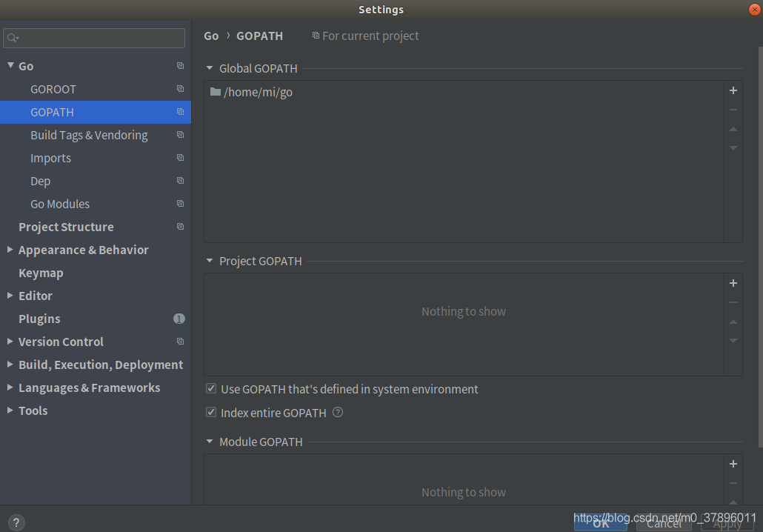763x532 pixels.
Task: Click the remove icon beside Project GOPATH list
Action: [733, 302]
